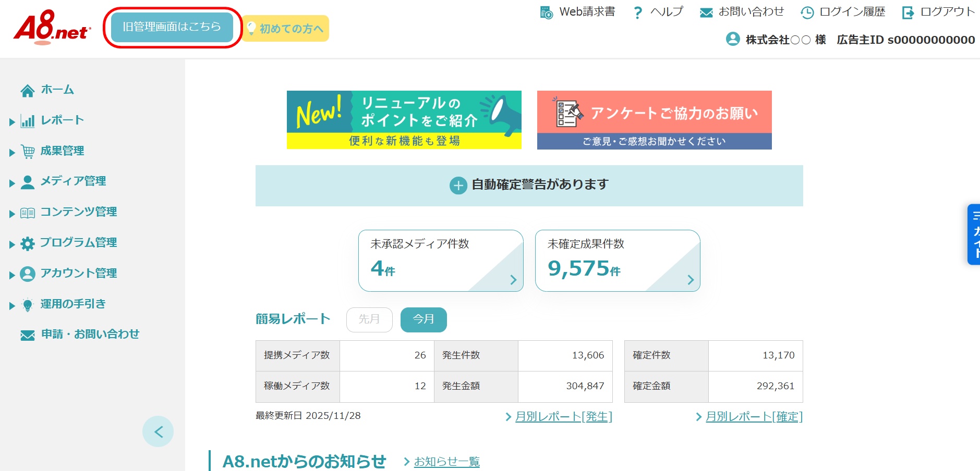Open the Web請求書 invoice icon
Image resolution: width=980 pixels, height=471 pixels.
pos(546,12)
